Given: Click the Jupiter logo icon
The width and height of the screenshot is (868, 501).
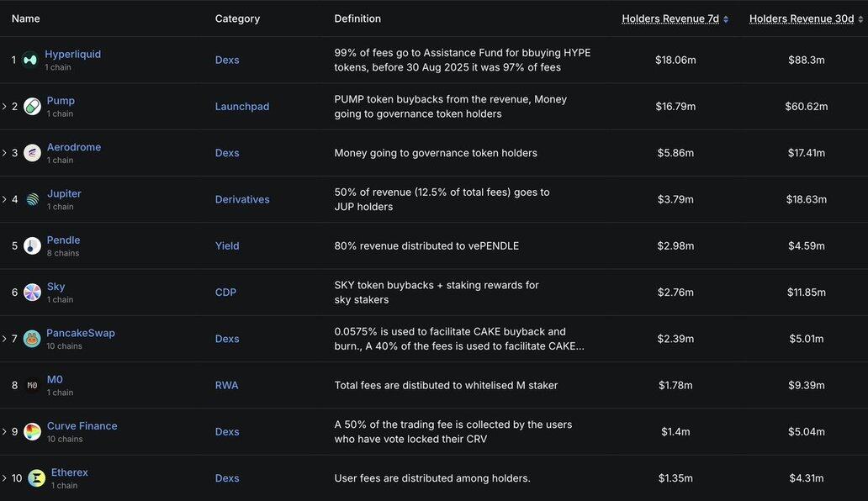Looking at the screenshot, I should pyautogui.click(x=32, y=199).
